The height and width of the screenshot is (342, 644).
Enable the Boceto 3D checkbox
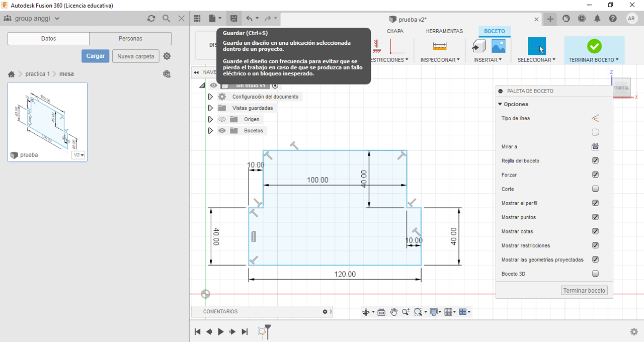click(595, 274)
